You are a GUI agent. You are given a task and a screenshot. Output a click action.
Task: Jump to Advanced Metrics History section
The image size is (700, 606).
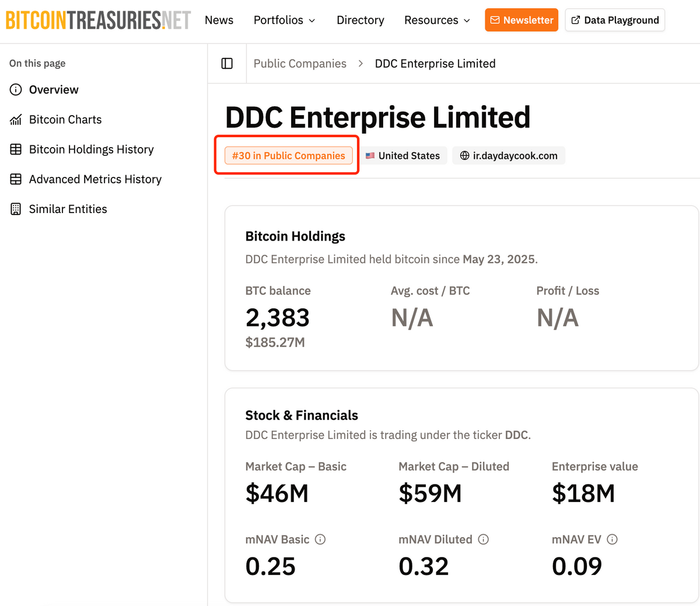click(x=85, y=179)
